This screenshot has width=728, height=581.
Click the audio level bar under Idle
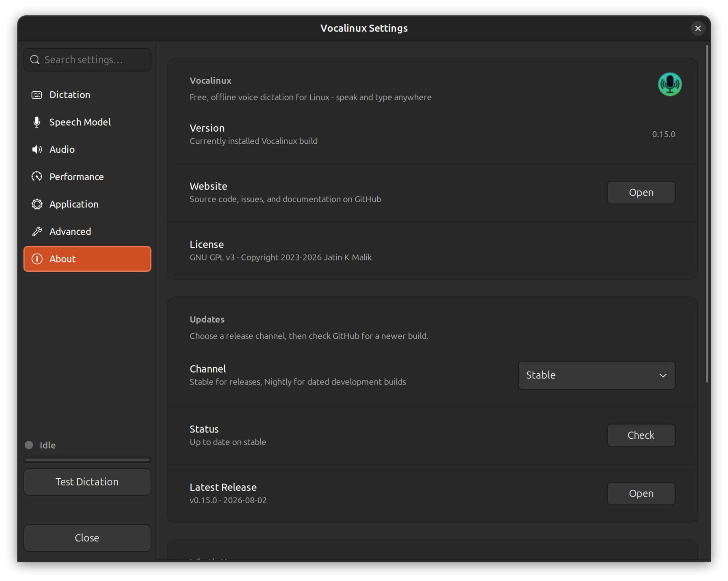(87, 460)
